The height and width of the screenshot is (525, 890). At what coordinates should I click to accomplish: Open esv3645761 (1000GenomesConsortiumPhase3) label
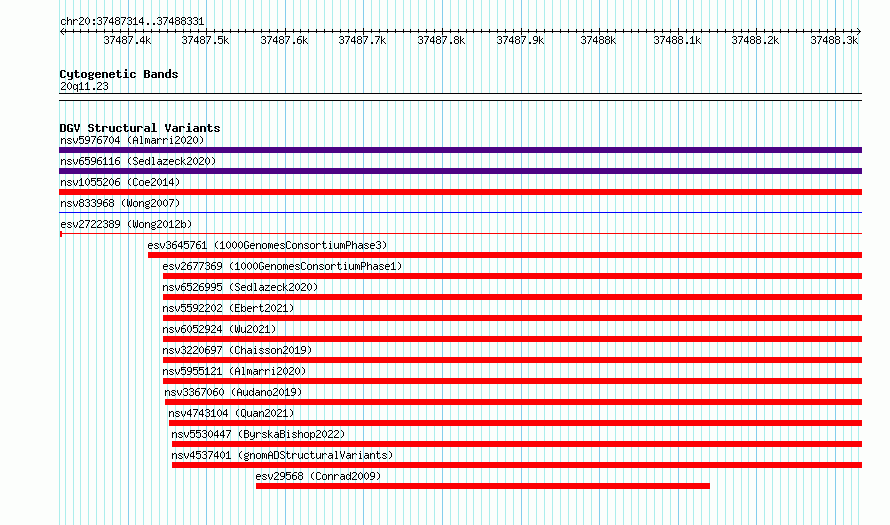[x=267, y=245]
